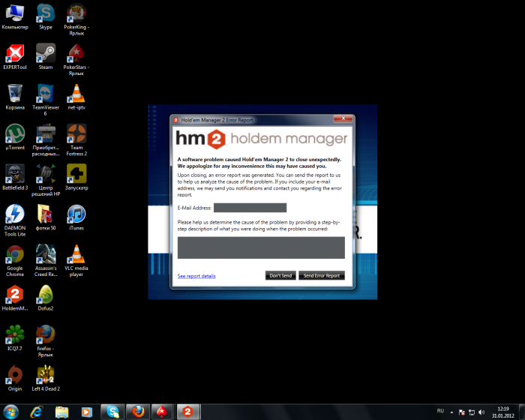Select Google Chrome desktop icon
525x420 pixels.
tap(15, 260)
